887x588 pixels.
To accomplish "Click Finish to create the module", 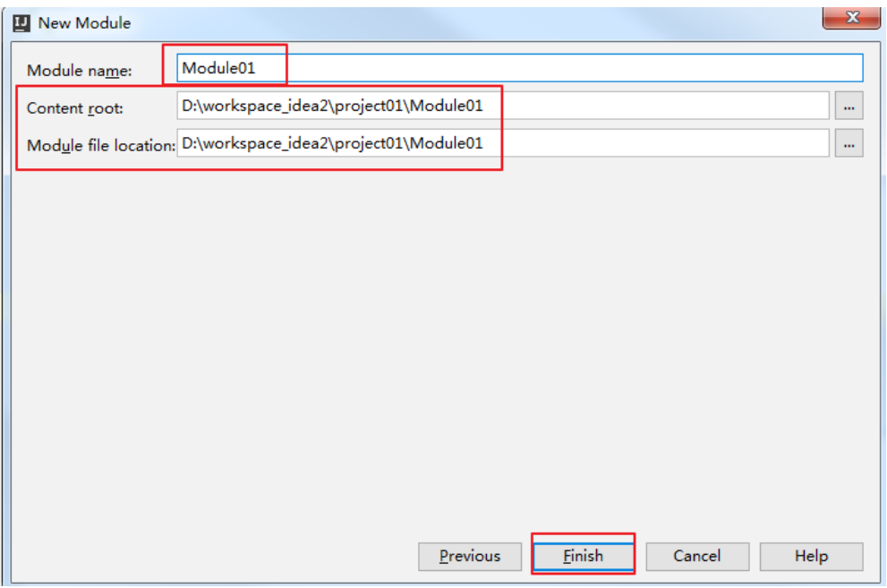I will (584, 557).
